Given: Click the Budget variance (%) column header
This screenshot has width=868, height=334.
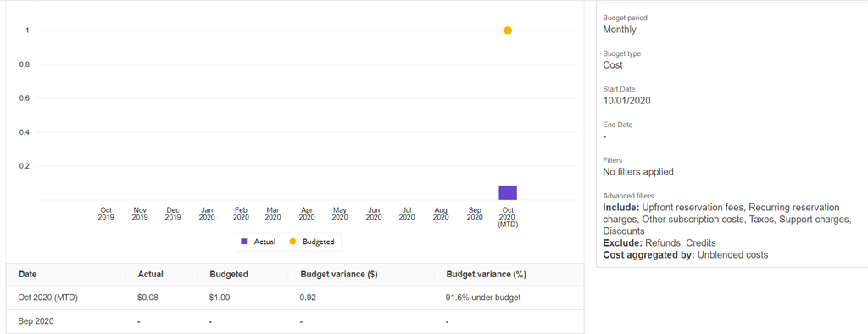Looking at the screenshot, I should pyautogui.click(x=486, y=274).
